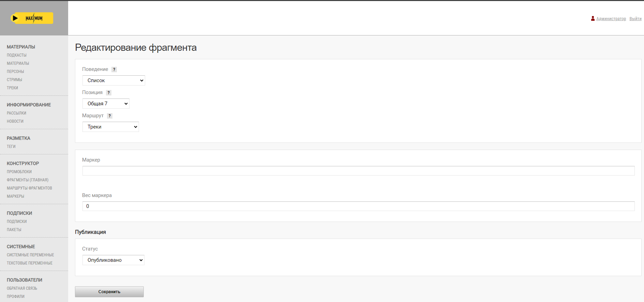Open the Позиция dropdown showing Общая 7
The width and height of the screenshot is (644, 302).
click(106, 104)
